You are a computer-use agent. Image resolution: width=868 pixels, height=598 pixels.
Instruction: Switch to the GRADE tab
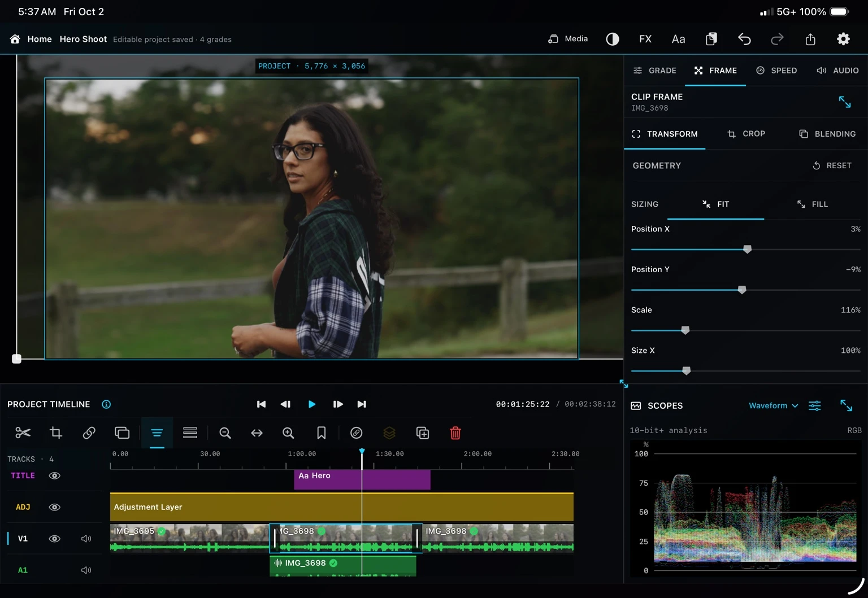tap(654, 71)
